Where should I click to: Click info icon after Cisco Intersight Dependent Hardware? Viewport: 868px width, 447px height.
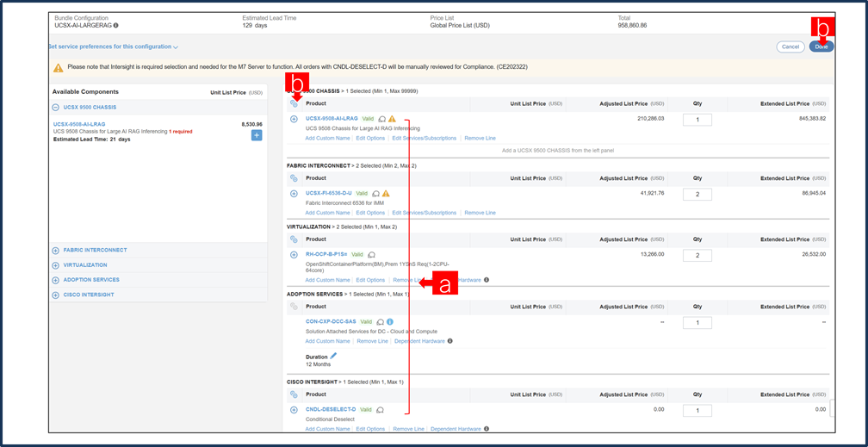pyautogui.click(x=486, y=429)
